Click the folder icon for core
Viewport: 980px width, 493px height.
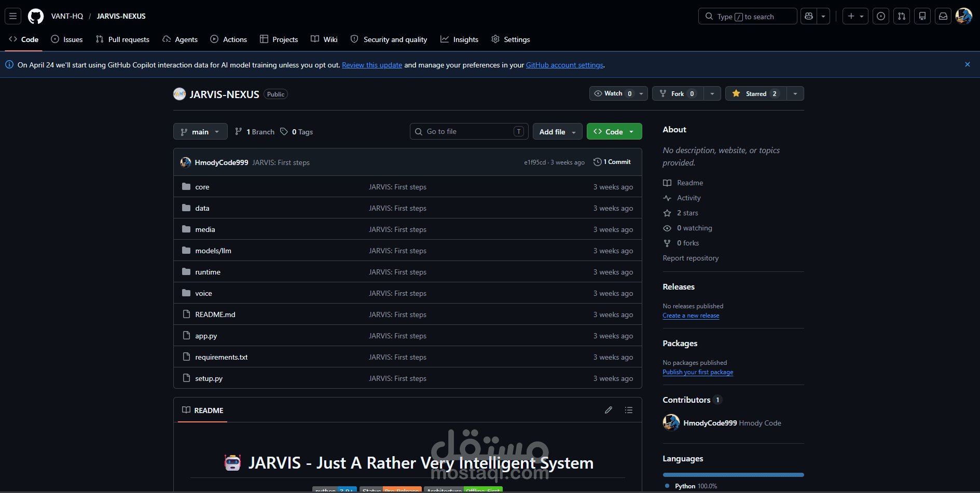(186, 186)
